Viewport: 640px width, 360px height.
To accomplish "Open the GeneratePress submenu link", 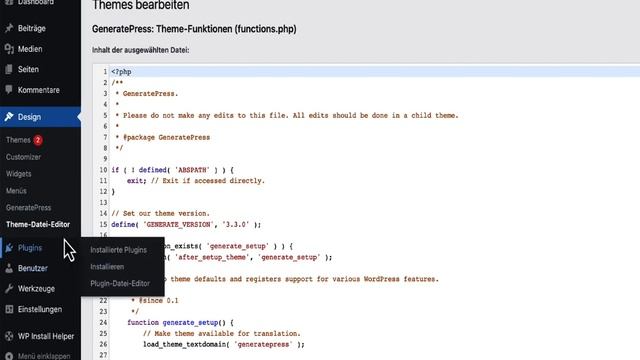I will (29, 207).
